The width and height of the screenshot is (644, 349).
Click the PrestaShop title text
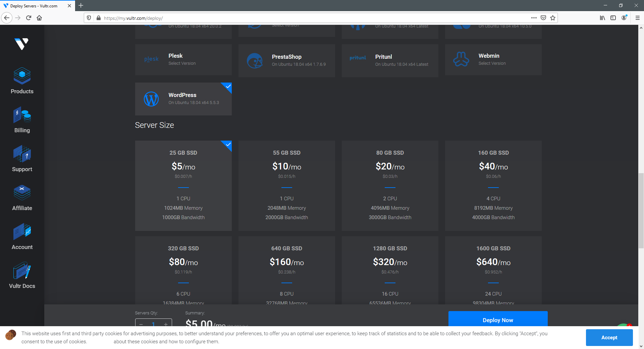(x=286, y=57)
